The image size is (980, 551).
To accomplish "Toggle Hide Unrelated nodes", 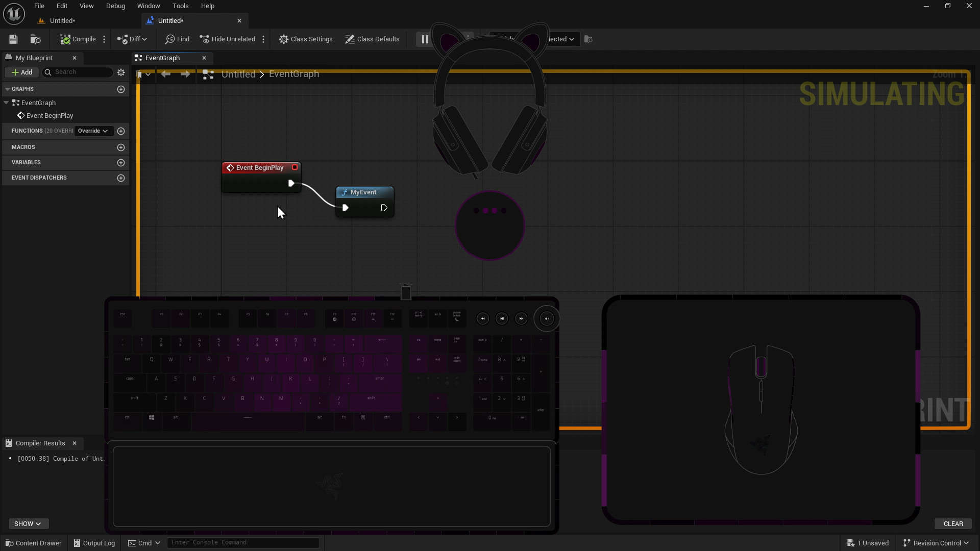I will [228, 39].
